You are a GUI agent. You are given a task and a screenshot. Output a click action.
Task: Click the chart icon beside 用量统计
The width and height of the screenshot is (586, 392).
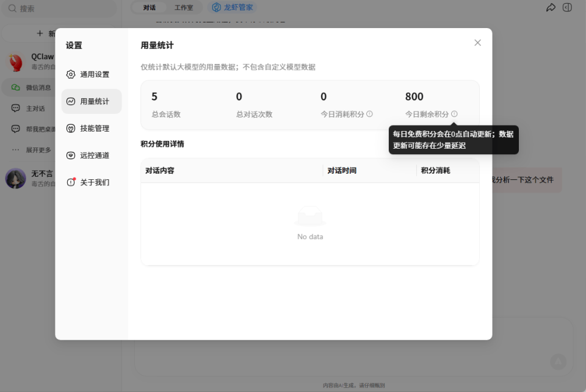click(x=71, y=101)
